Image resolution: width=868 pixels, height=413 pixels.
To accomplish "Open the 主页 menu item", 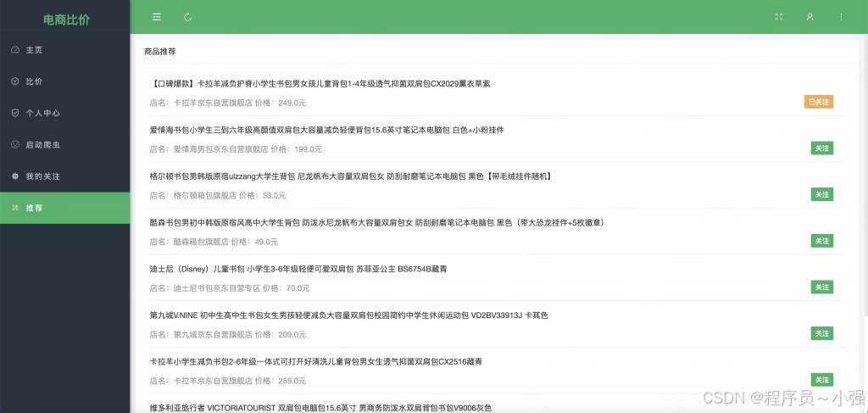I will [x=64, y=50].
